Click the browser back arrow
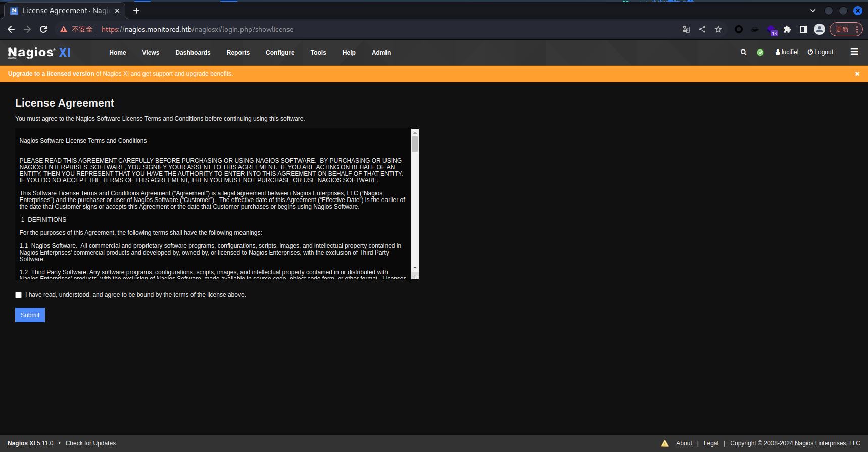The image size is (868, 452). [11, 29]
